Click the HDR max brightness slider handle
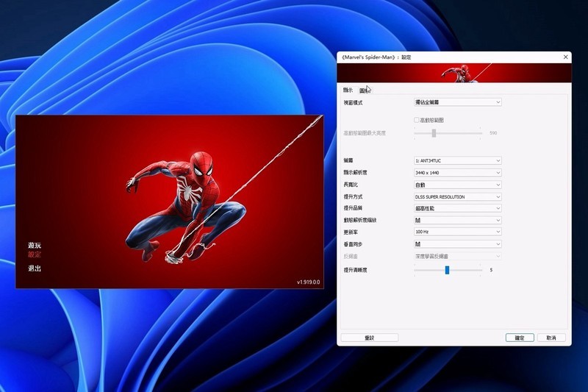Viewport: 588px width, 392px height. (434, 133)
